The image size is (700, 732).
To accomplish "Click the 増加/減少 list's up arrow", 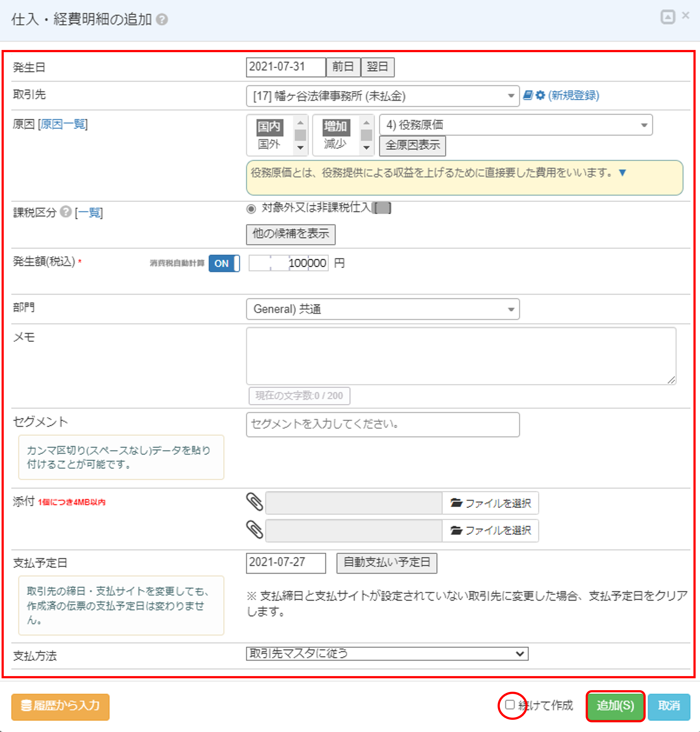I will click(x=366, y=122).
